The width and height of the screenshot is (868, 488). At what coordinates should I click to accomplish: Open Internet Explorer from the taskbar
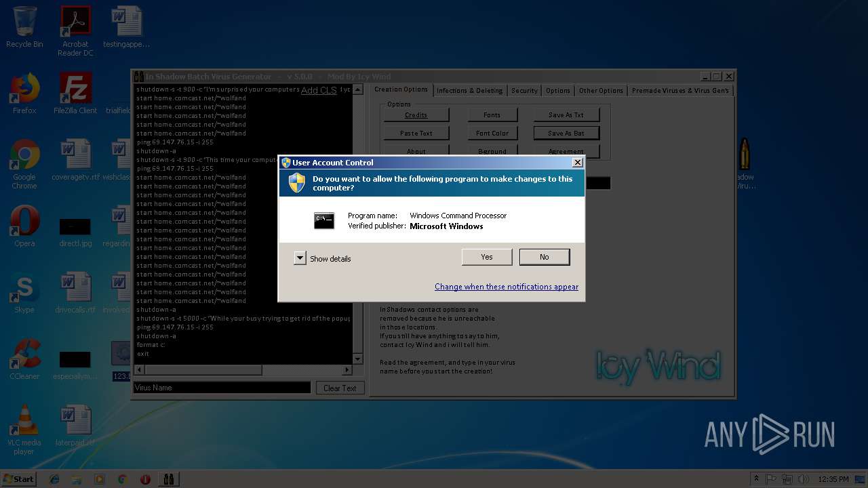pos(54,479)
